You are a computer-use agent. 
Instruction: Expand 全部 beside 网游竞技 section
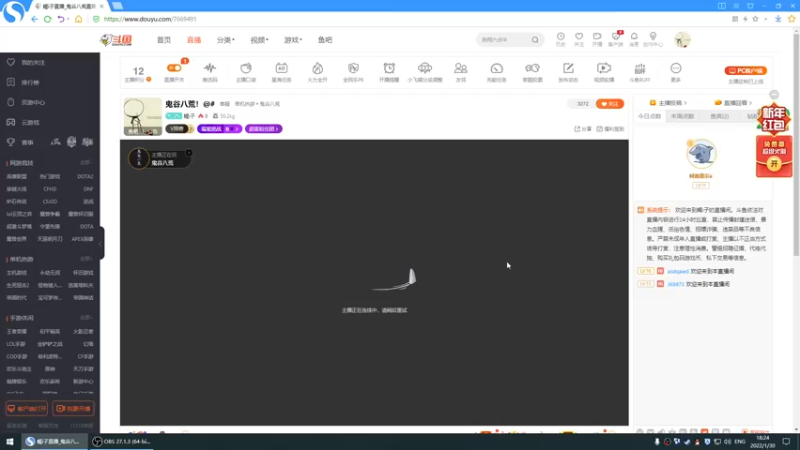coord(86,163)
